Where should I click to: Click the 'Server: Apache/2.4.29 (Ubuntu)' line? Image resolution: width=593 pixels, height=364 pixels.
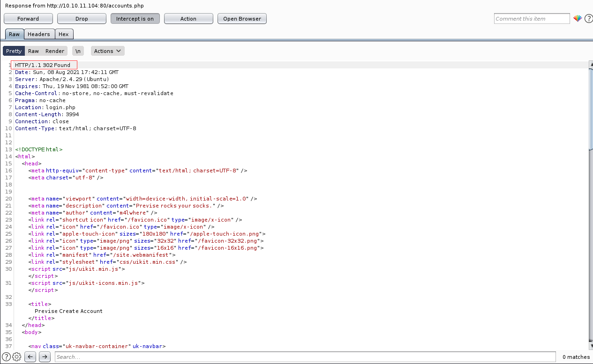(62, 79)
